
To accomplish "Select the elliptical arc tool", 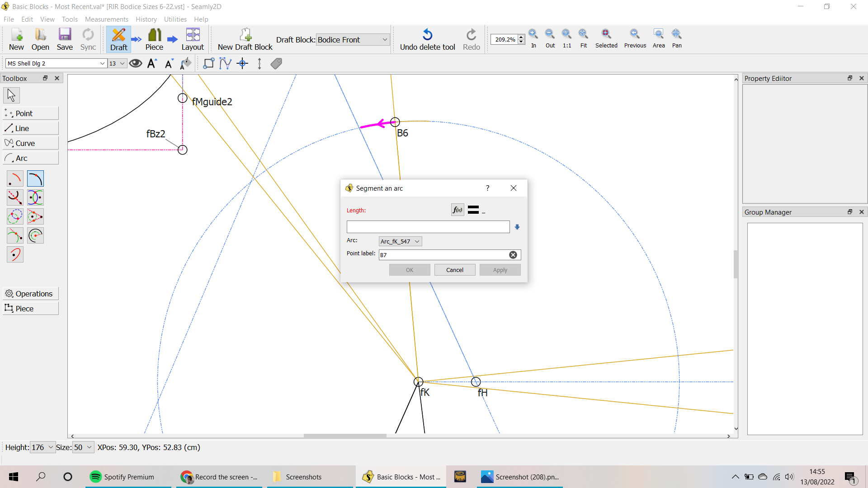I will (15, 255).
